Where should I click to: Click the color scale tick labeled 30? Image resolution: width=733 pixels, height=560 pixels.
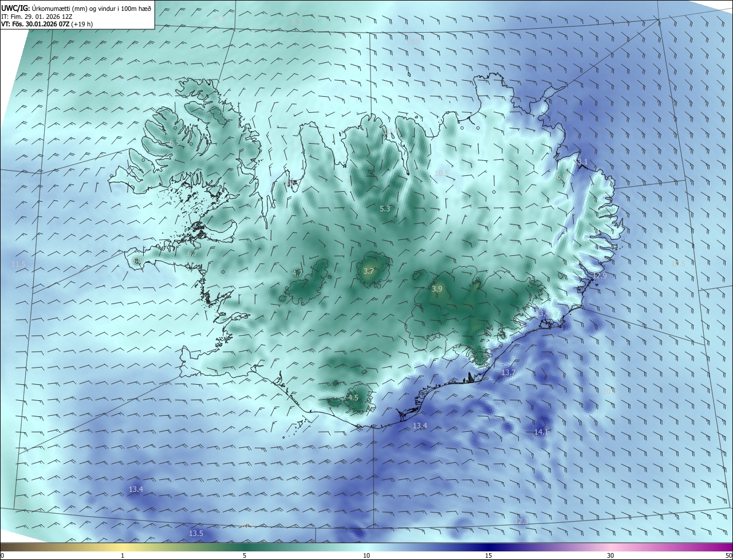pyautogui.click(x=610, y=555)
